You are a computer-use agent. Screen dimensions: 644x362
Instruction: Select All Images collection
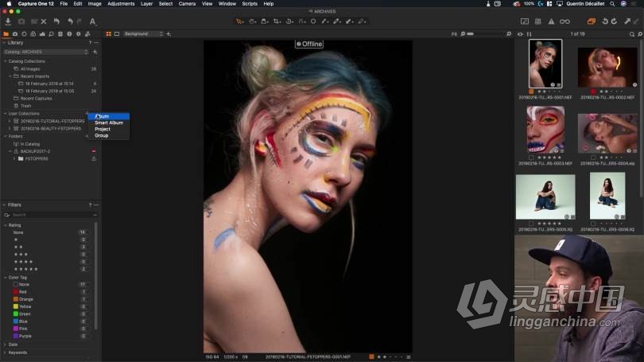[x=30, y=69]
